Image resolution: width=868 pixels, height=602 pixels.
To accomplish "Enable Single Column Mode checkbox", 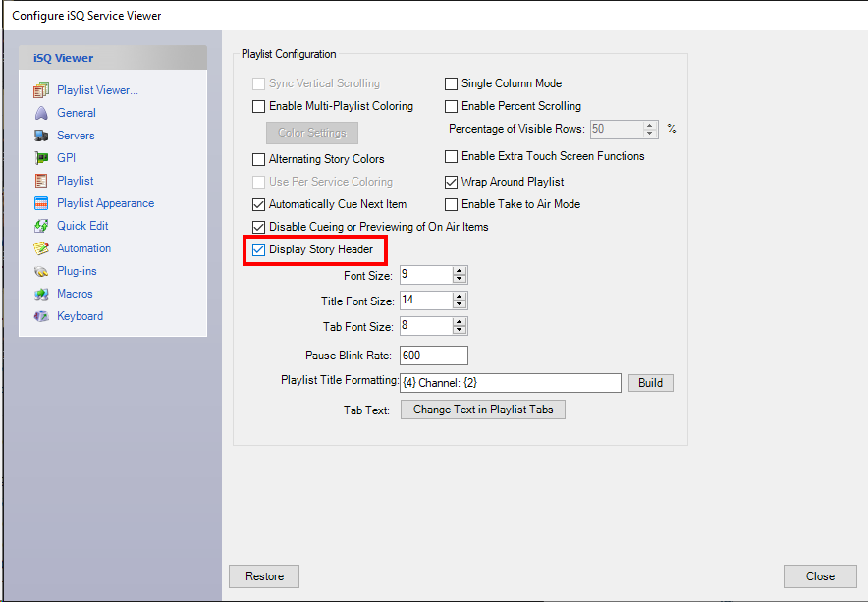I will coord(452,83).
